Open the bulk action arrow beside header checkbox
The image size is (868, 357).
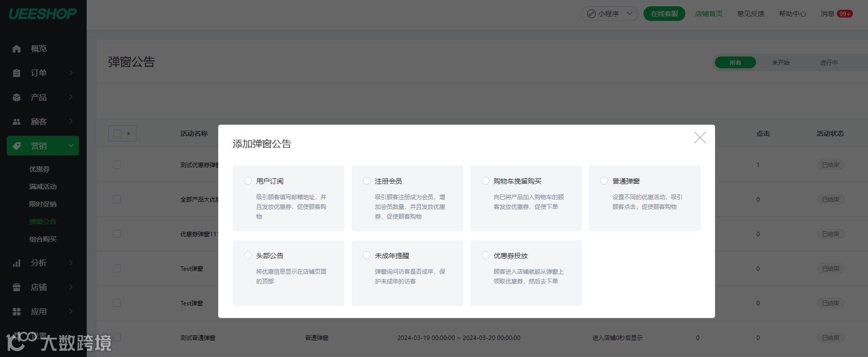129,133
